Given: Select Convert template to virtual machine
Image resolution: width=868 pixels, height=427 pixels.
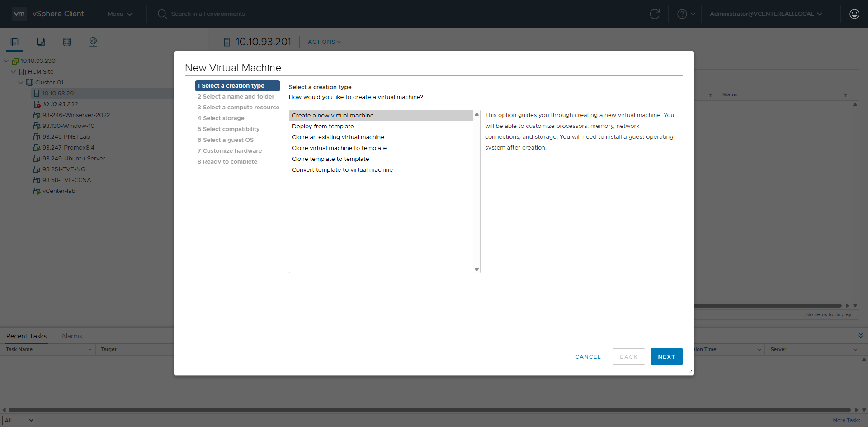Looking at the screenshot, I should click(342, 170).
